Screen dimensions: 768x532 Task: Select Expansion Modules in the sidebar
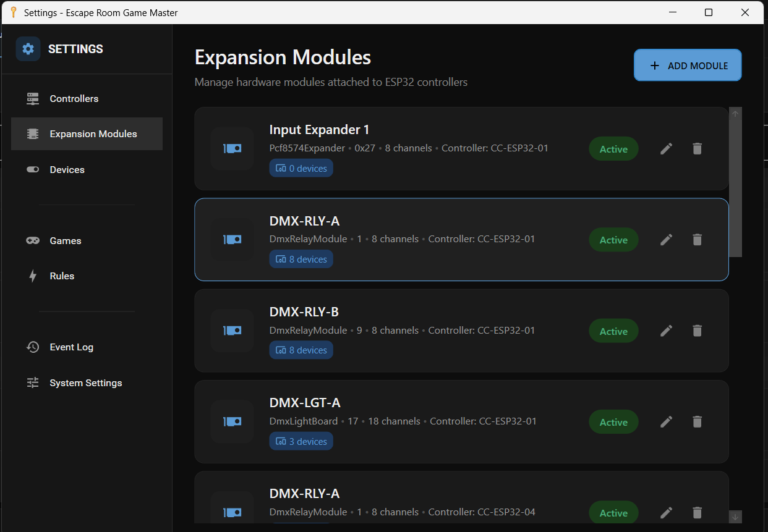[x=87, y=134]
